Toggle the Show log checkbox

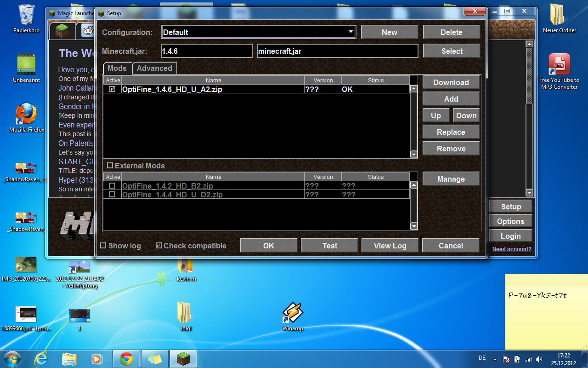pyautogui.click(x=103, y=246)
